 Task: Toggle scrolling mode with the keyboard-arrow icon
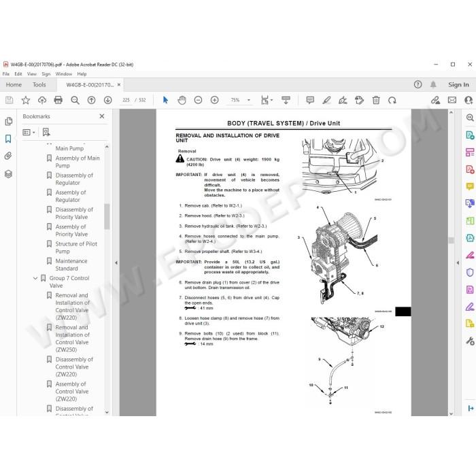(286, 100)
